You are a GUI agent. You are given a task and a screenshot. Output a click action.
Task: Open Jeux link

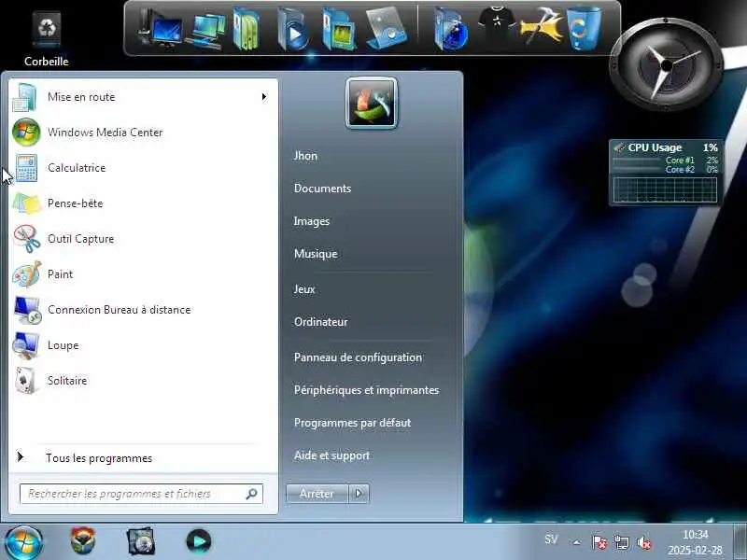click(x=304, y=289)
